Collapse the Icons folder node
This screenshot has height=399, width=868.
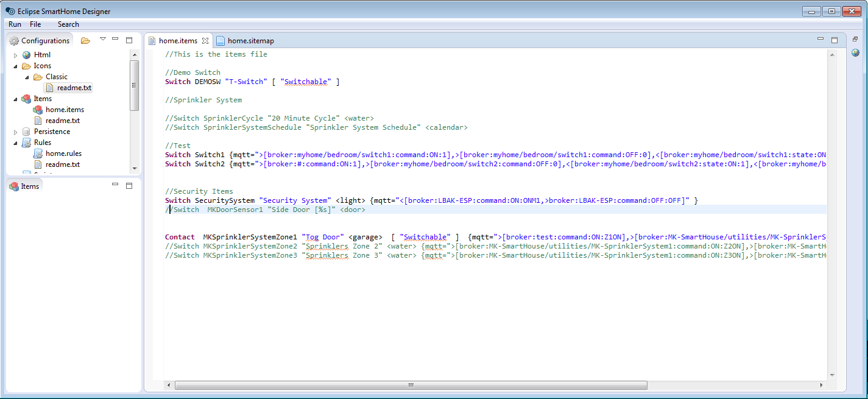(x=16, y=66)
